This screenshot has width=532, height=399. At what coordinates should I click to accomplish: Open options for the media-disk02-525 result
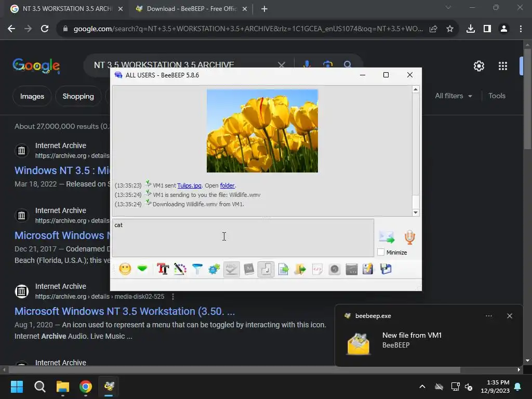point(173,297)
